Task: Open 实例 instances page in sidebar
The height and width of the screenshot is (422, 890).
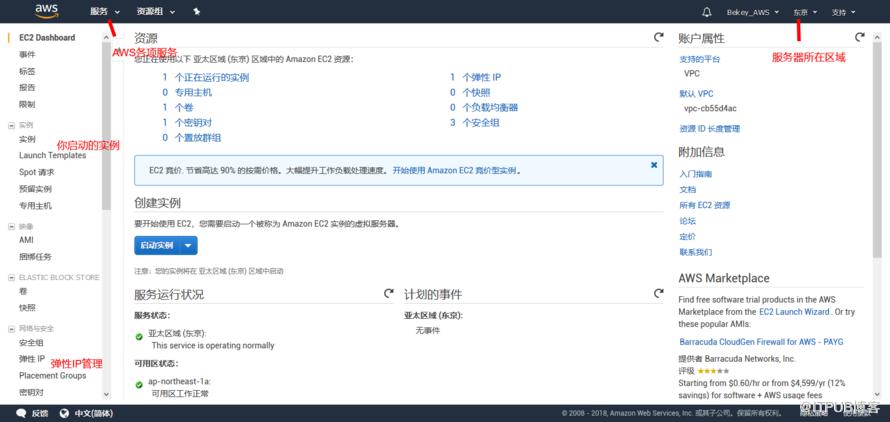Action: click(x=27, y=139)
